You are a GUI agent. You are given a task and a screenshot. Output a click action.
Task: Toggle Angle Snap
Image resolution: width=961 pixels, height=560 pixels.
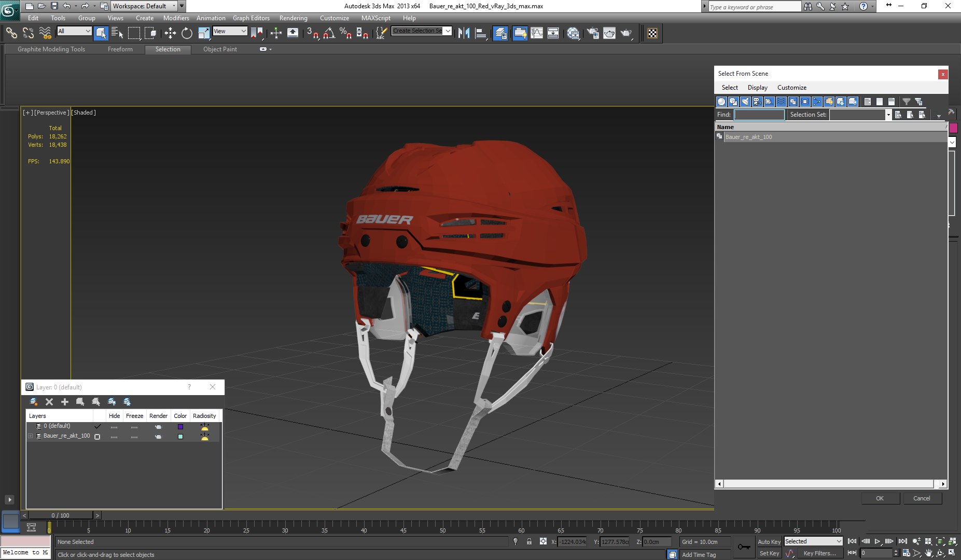(x=329, y=33)
